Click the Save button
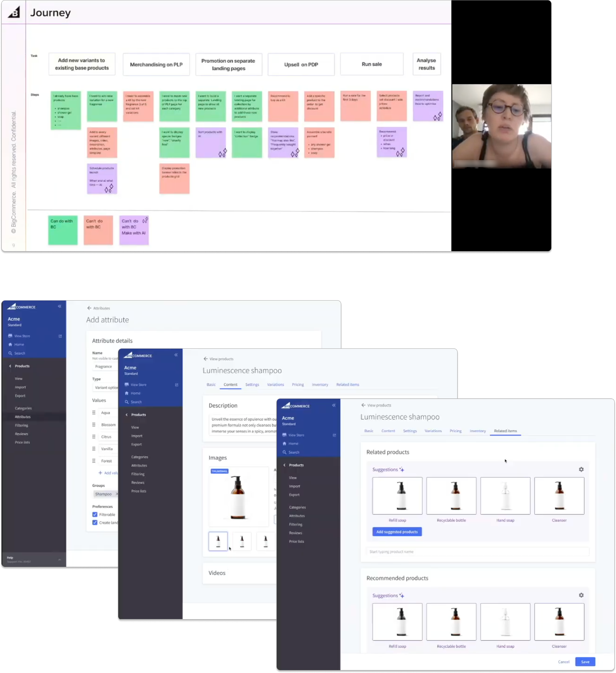 coord(585,662)
